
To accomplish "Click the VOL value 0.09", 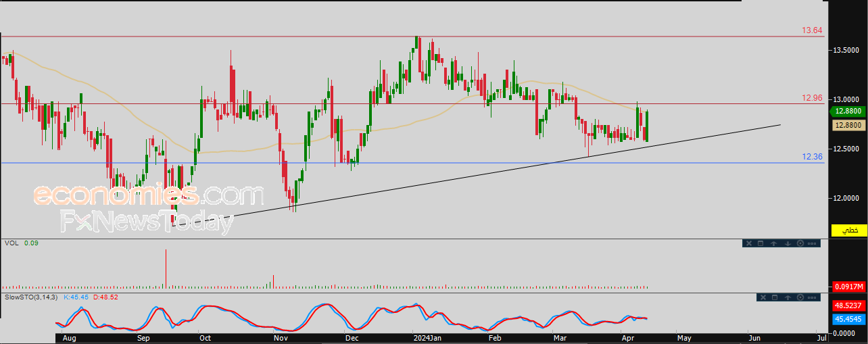I will [x=31, y=243].
